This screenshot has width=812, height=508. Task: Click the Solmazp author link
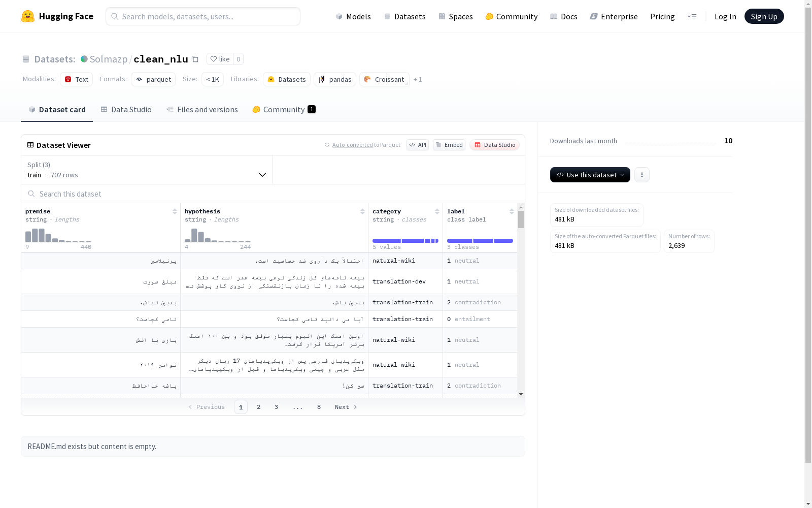point(109,59)
